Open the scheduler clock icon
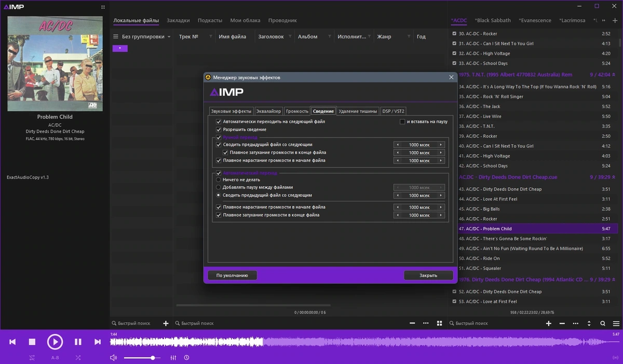The image size is (623, 364). pyautogui.click(x=186, y=358)
